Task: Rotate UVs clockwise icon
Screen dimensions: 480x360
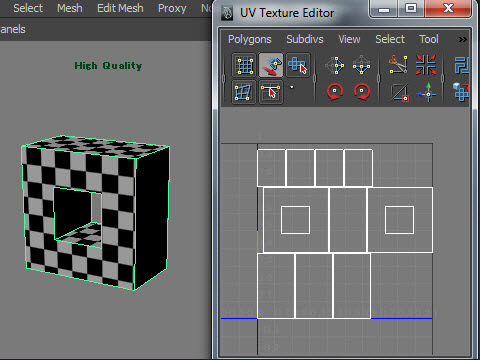Action: (362, 92)
